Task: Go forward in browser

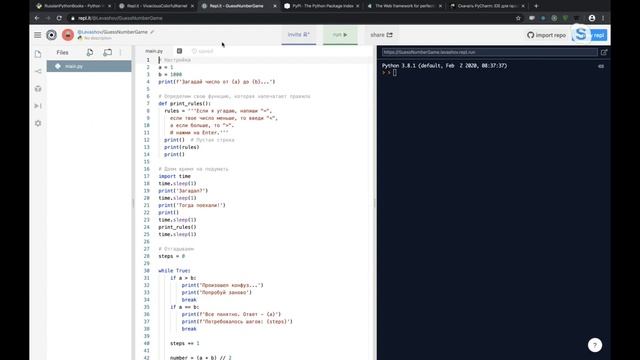Action: [x=48, y=18]
